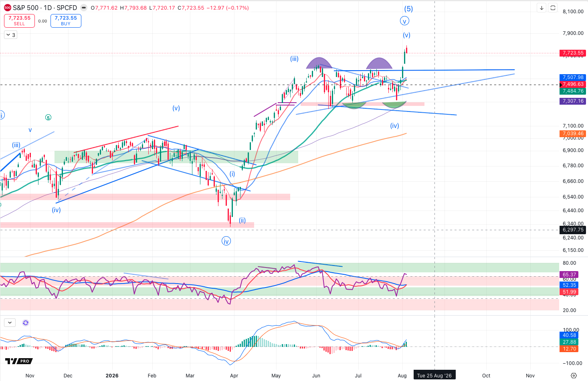Select the (5) Elliott wave label at top
The width and height of the screenshot is (588, 381).
click(x=408, y=9)
